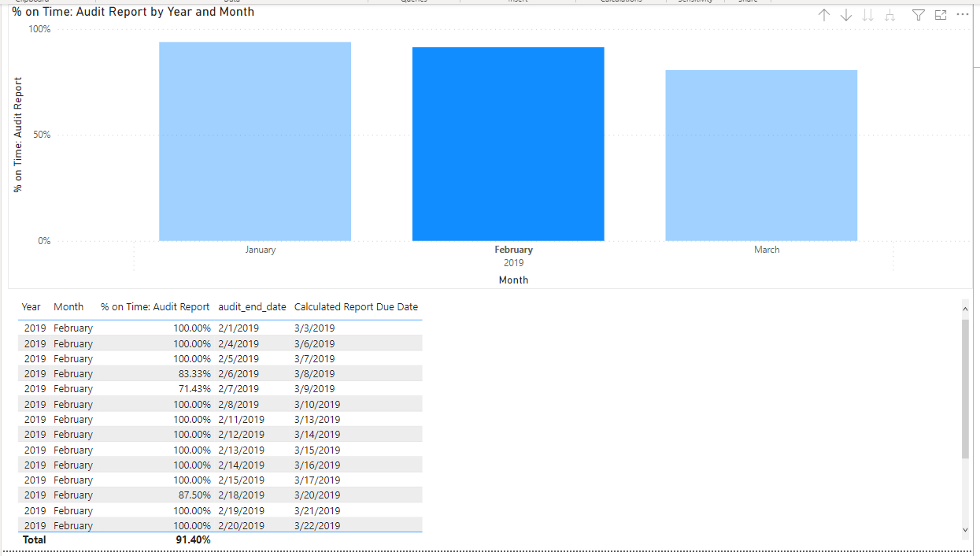Screen dimensions: 980x556
Task: Select the 83.33% cell
Action: point(194,374)
